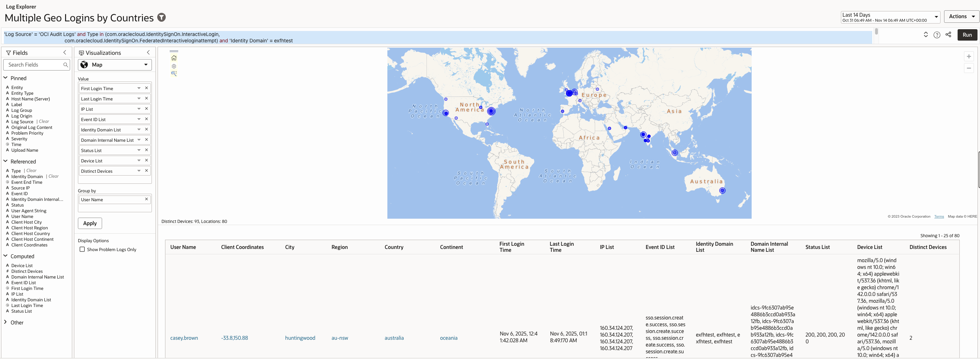Screen dimensions: 980x359
Task: Enable Show Problem Logs Only checkbox
Action: (x=82, y=249)
